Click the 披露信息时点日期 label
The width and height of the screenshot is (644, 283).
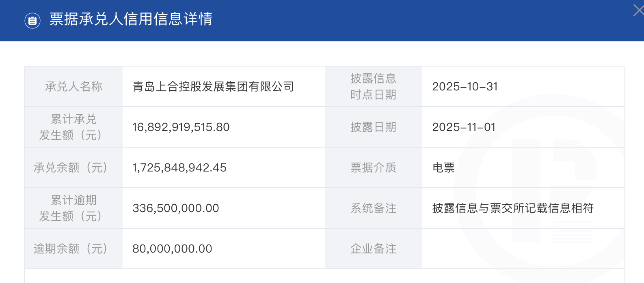pyautogui.click(x=373, y=86)
